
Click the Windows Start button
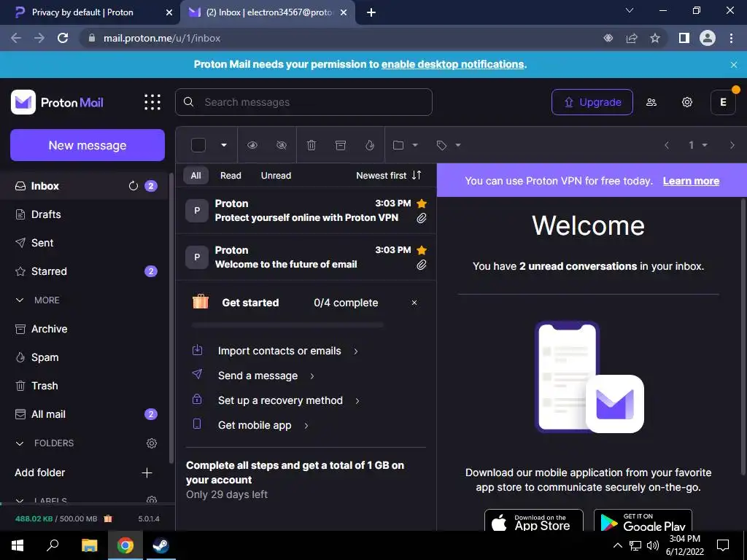pyautogui.click(x=18, y=545)
